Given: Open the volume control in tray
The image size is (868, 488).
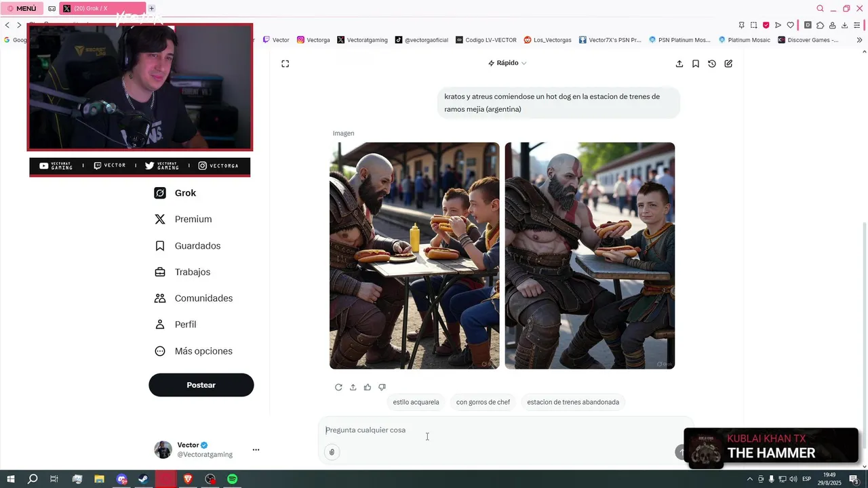Looking at the screenshot, I should [793, 479].
